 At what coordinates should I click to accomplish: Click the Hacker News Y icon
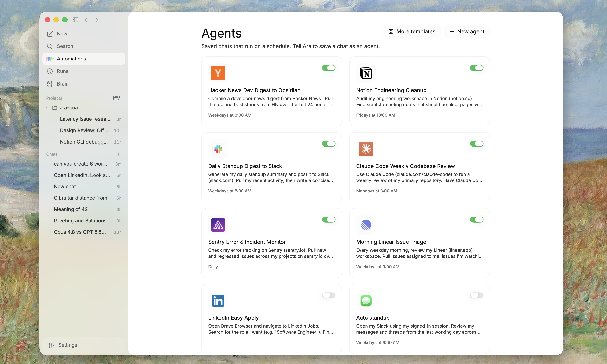218,73
